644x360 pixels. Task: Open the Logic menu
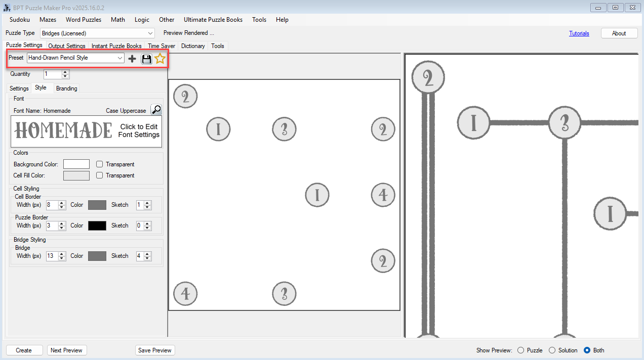[142, 20]
